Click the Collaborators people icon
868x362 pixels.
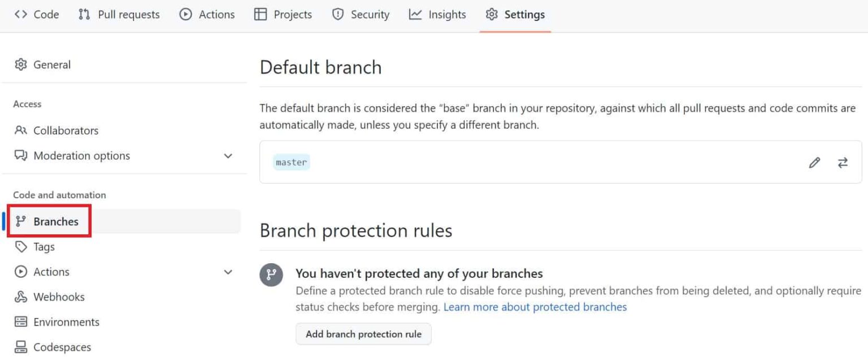pyautogui.click(x=21, y=130)
